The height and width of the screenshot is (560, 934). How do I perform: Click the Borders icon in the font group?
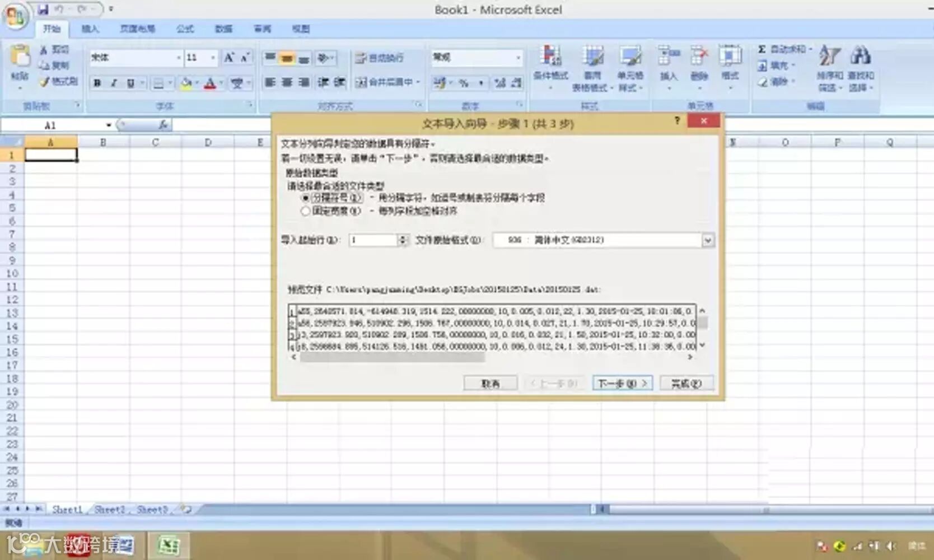pyautogui.click(x=159, y=83)
